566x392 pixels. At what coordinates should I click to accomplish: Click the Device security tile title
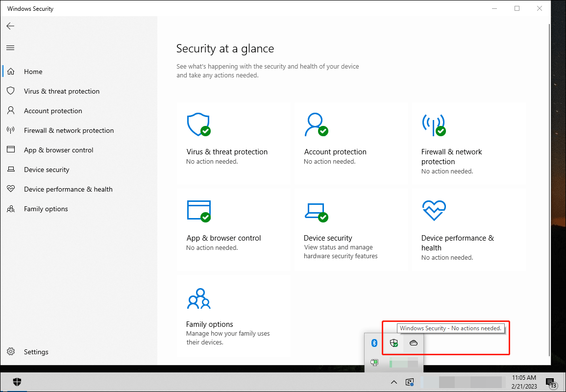(328, 238)
